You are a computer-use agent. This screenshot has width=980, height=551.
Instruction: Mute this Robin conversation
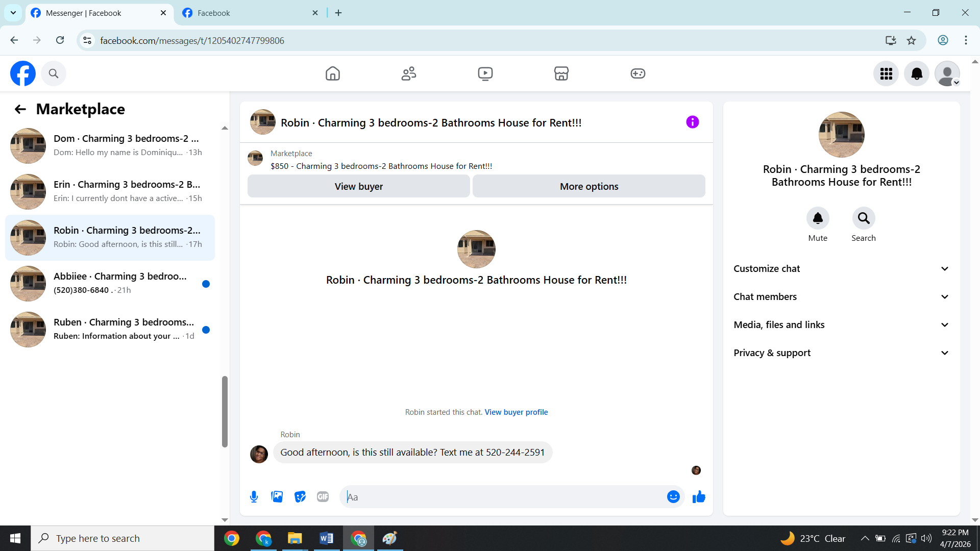pos(818,218)
